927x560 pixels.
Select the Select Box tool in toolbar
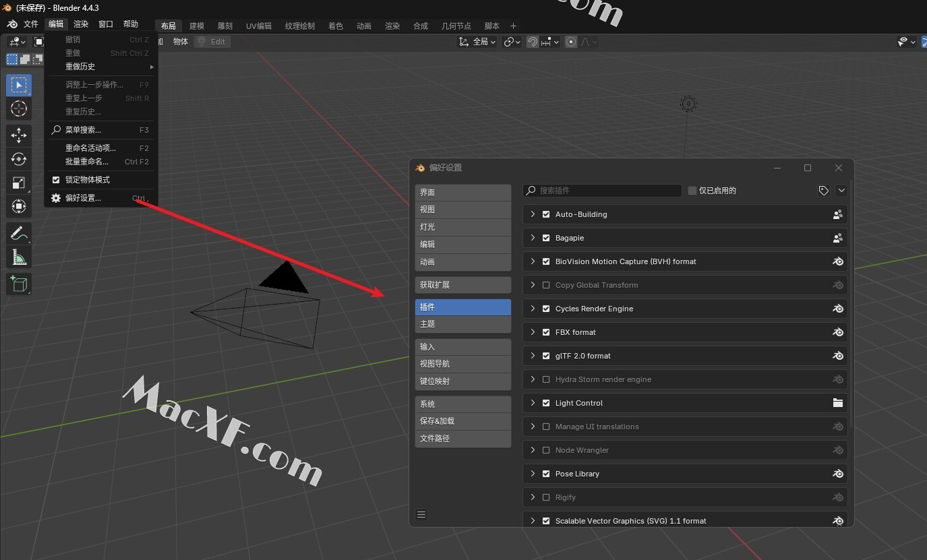coord(19,85)
